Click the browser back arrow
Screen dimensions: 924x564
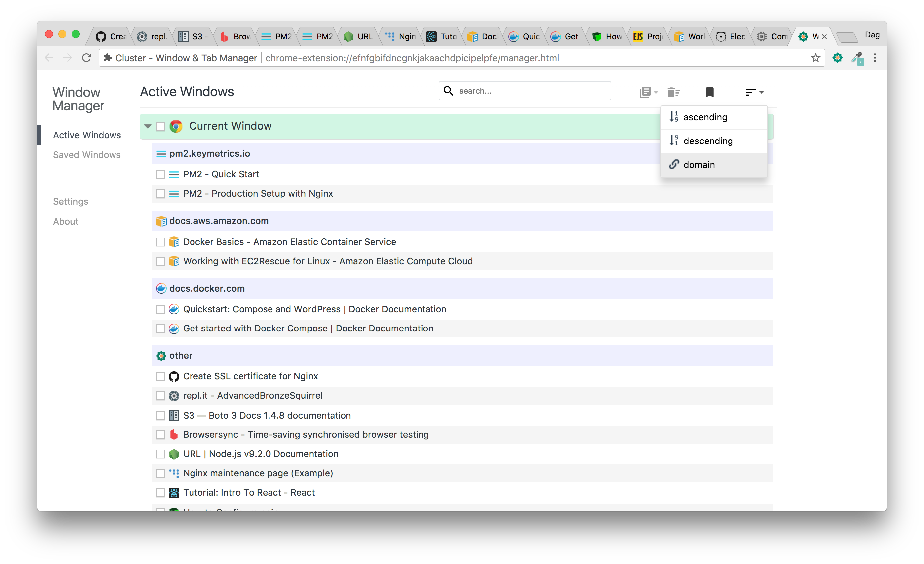49,58
